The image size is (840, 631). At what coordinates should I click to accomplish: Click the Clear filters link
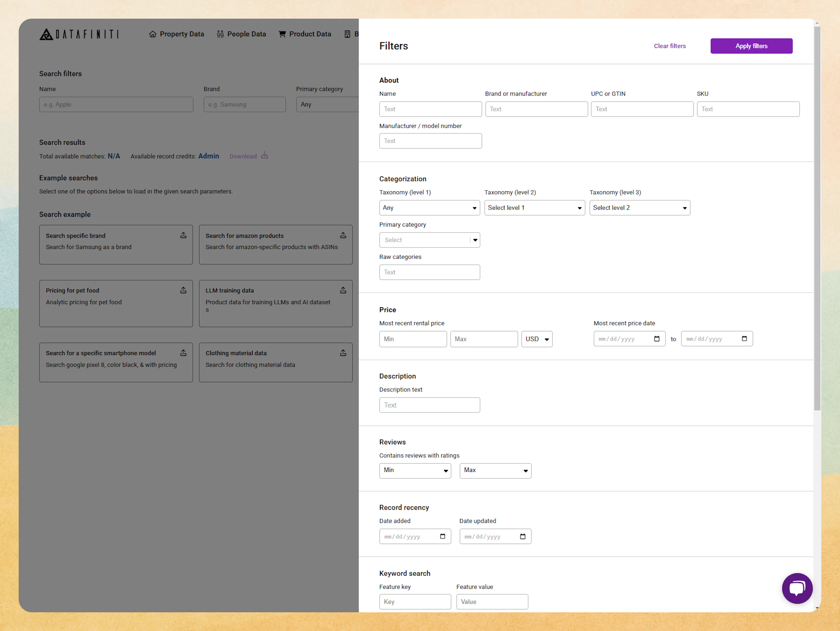click(670, 46)
